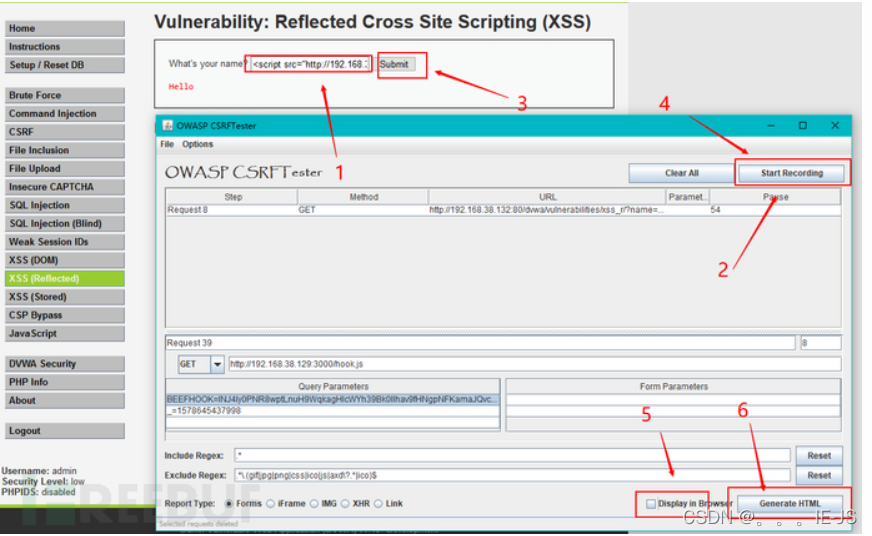Click the Method column header
This screenshot has height=536, width=872.
[x=363, y=197]
